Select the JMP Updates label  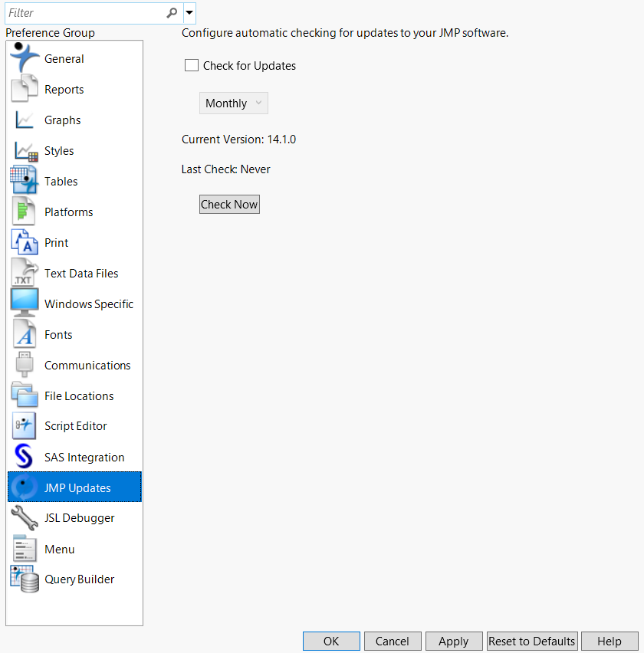pos(77,488)
